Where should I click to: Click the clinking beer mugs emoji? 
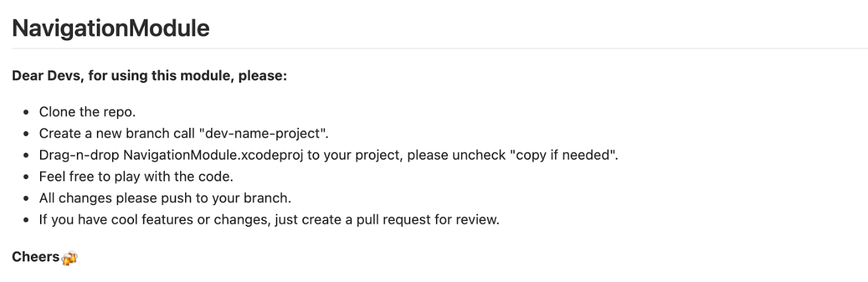click(70, 257)
